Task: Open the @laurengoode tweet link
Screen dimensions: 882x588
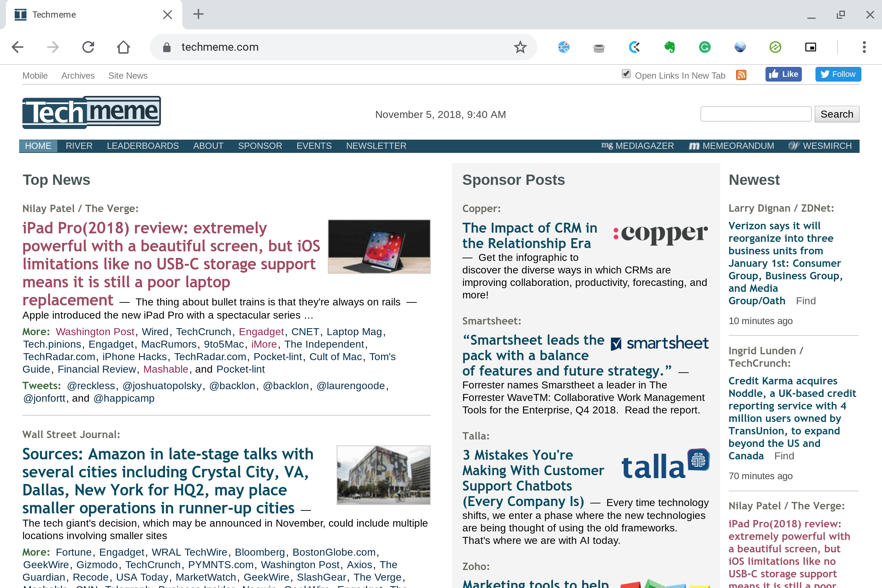Action: [x=351, y=386]
